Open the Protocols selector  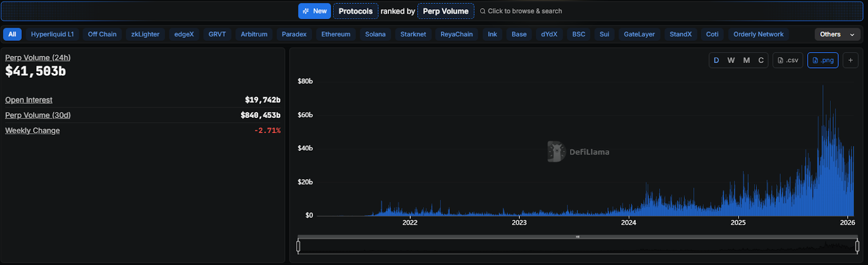[x=355, y=11]
